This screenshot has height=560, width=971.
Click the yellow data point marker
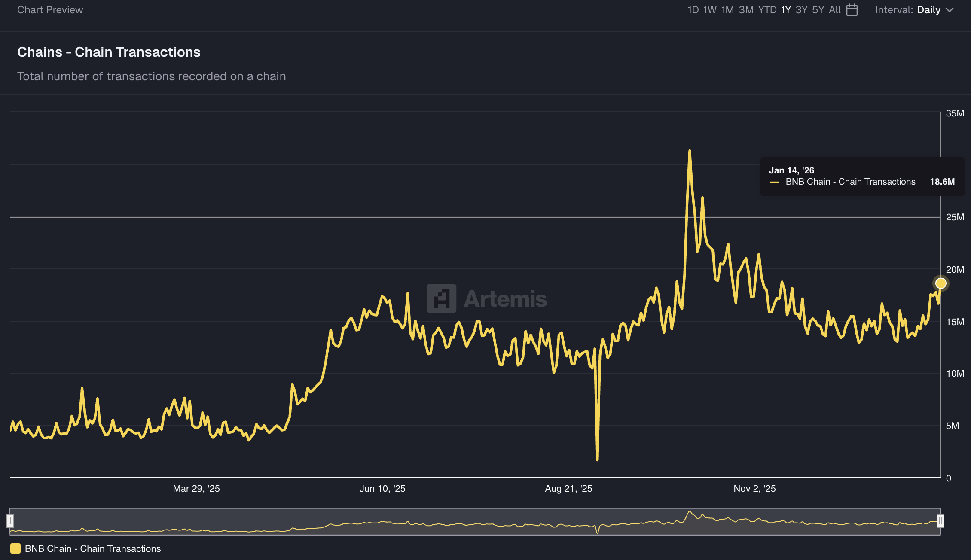(x=940, y=283)
